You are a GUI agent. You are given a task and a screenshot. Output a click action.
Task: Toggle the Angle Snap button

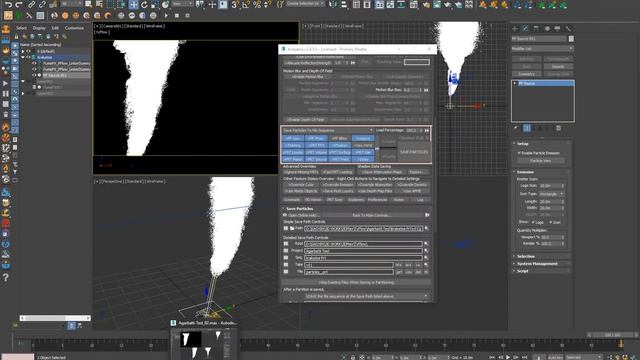(246, 4)
